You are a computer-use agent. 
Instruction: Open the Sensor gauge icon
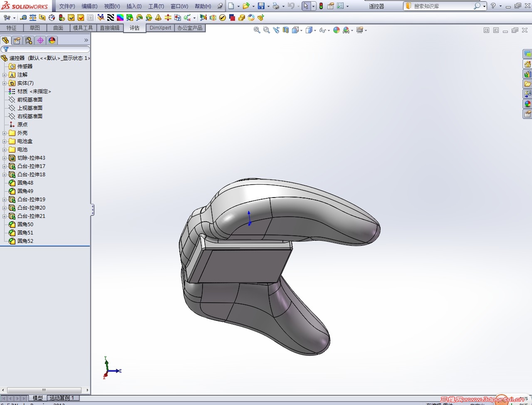[52, 17]
